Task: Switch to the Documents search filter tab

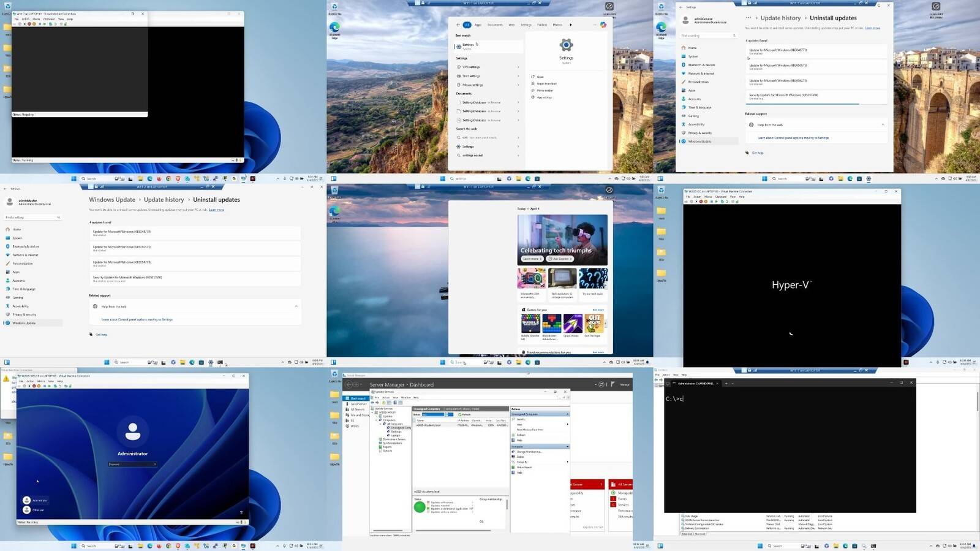Action: (x=495, y=25)
